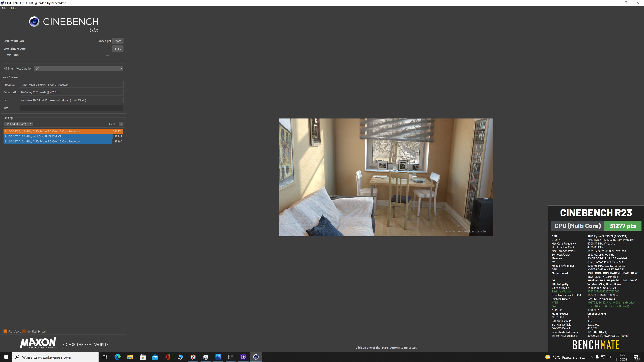This screenshot has width=644, height=362.
Task: Click the active Cinebench taskbar icon
Action: (x=256, y=357)
